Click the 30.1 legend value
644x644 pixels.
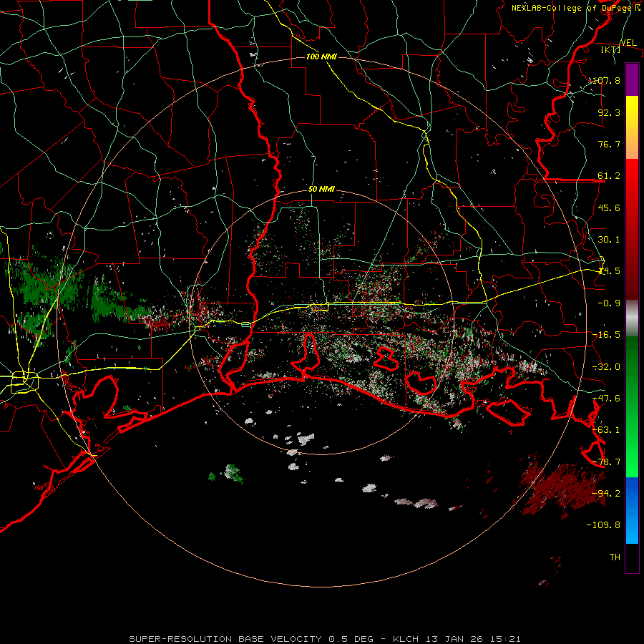[609, 240]
